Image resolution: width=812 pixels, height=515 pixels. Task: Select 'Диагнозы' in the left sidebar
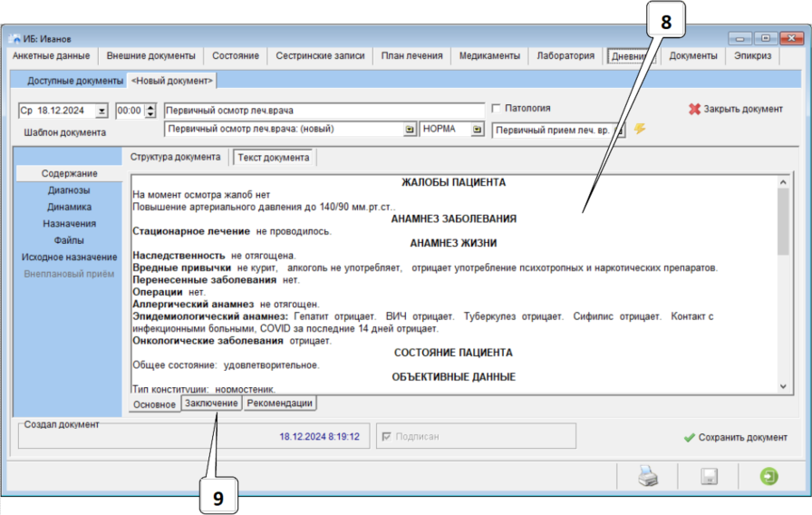click(69, 190)
